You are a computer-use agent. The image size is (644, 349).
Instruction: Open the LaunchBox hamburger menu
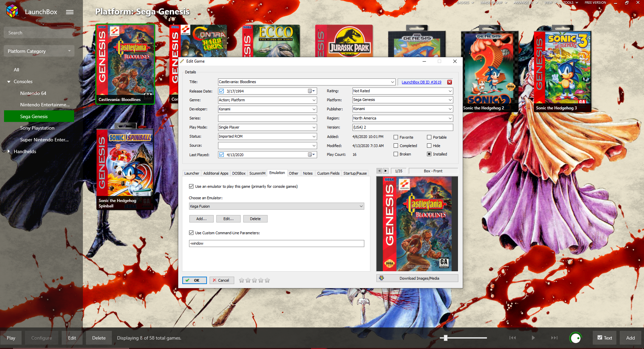point(70,12)
